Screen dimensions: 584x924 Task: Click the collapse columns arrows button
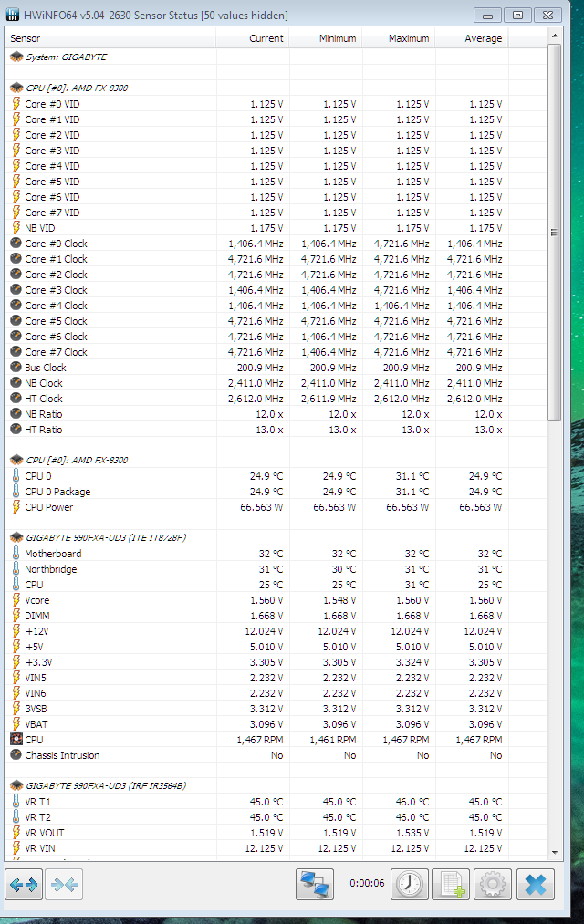click(64, 884)
